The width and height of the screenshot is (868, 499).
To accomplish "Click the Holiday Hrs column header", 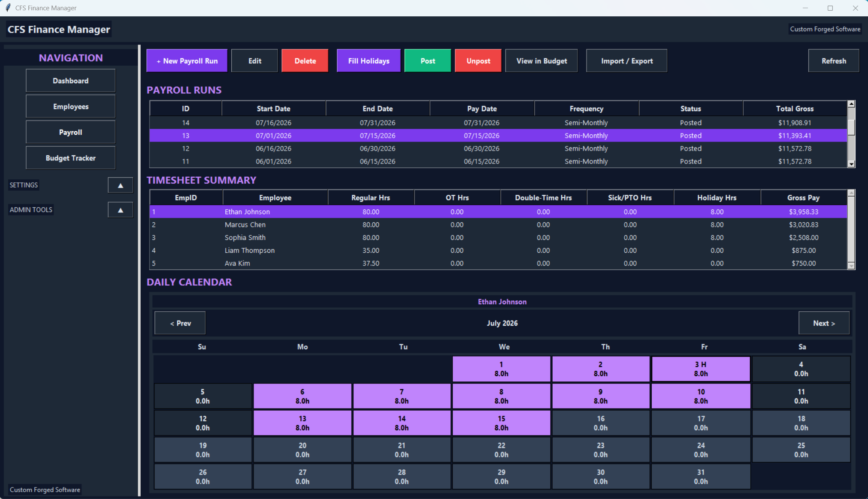I will pyautogui.click(x=717, y=198).
